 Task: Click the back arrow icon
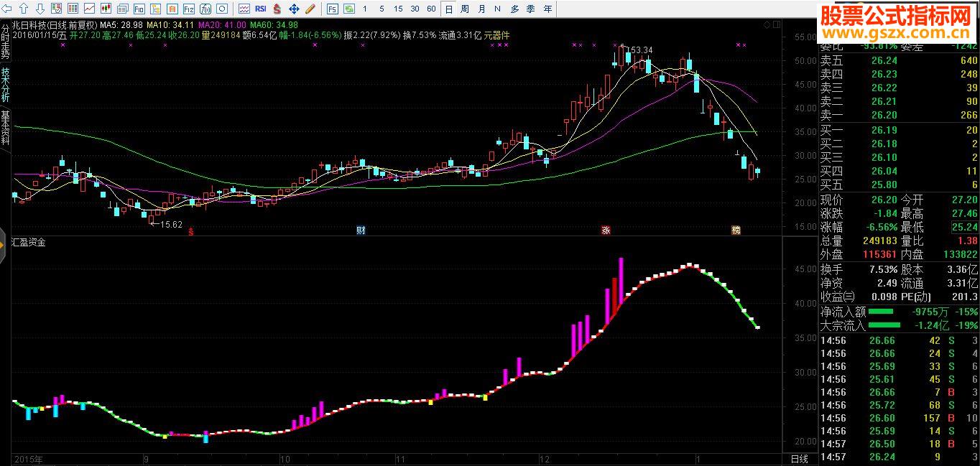point(7,9)
